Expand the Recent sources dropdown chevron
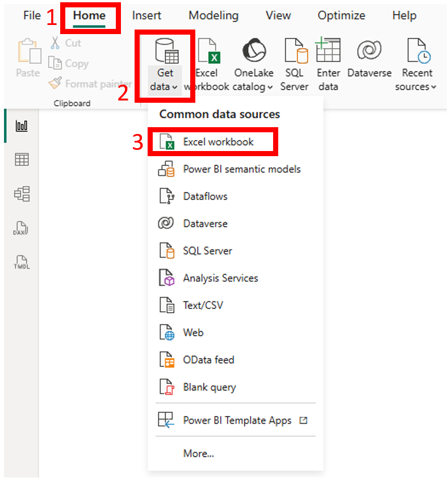 (433, 87)
